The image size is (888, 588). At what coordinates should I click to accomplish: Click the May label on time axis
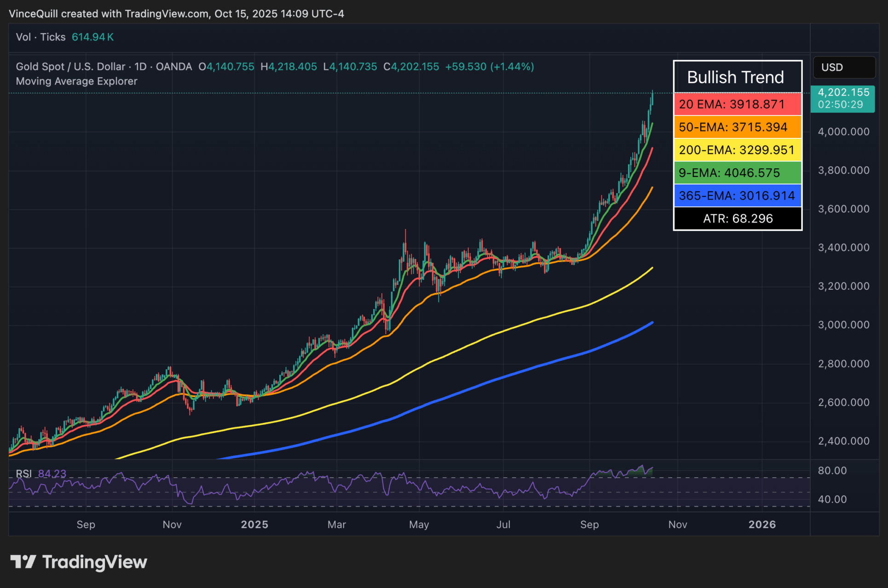(x=419, y=525)
